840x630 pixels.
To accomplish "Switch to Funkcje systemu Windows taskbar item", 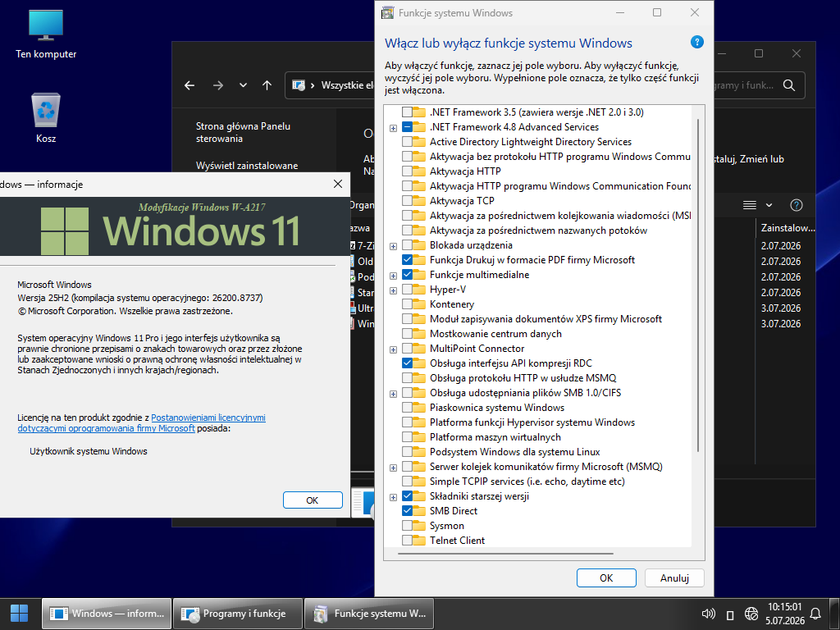I will [369, 614].
